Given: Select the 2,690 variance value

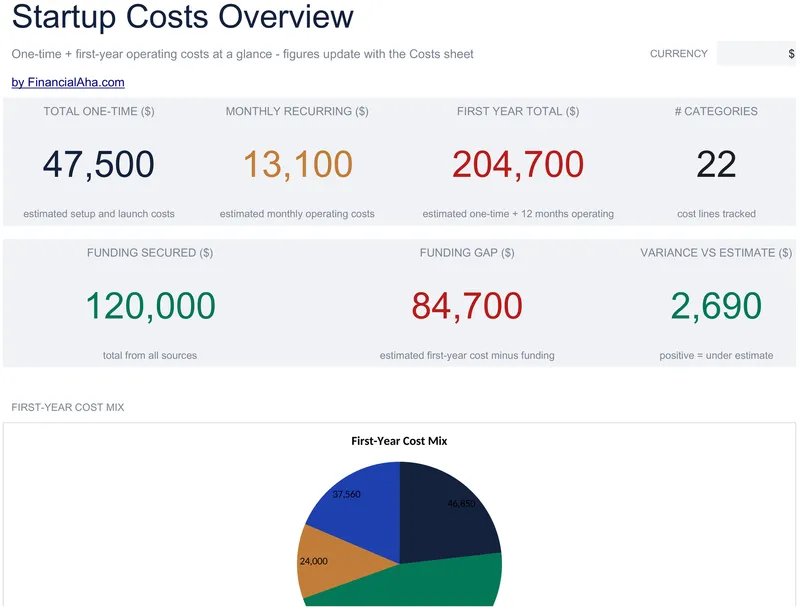Looking at the screenshot, I should click(716, 306).
